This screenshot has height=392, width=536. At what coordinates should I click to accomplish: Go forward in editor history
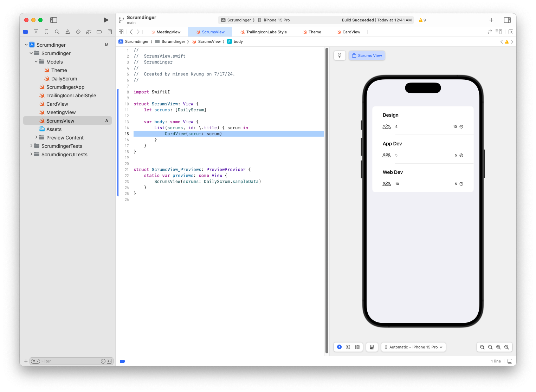[138, 32]
